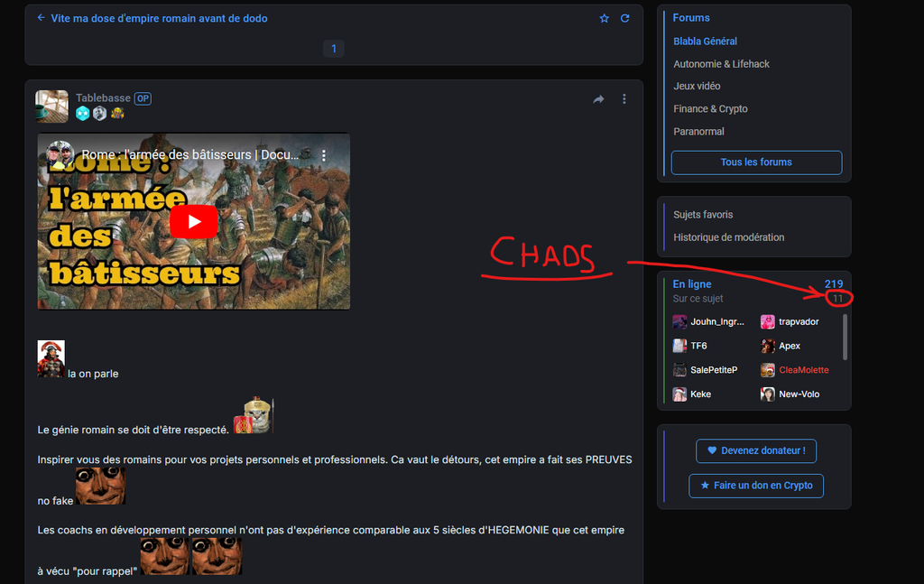
Task: Click the face sticker after 'no fake'
Action: (101, 487)
